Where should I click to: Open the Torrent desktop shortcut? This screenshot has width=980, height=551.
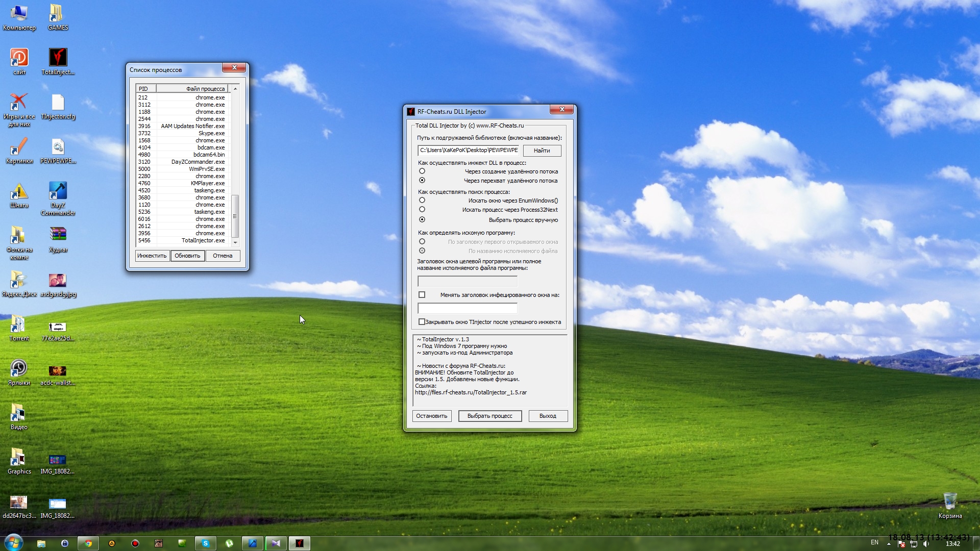(19, 328)
